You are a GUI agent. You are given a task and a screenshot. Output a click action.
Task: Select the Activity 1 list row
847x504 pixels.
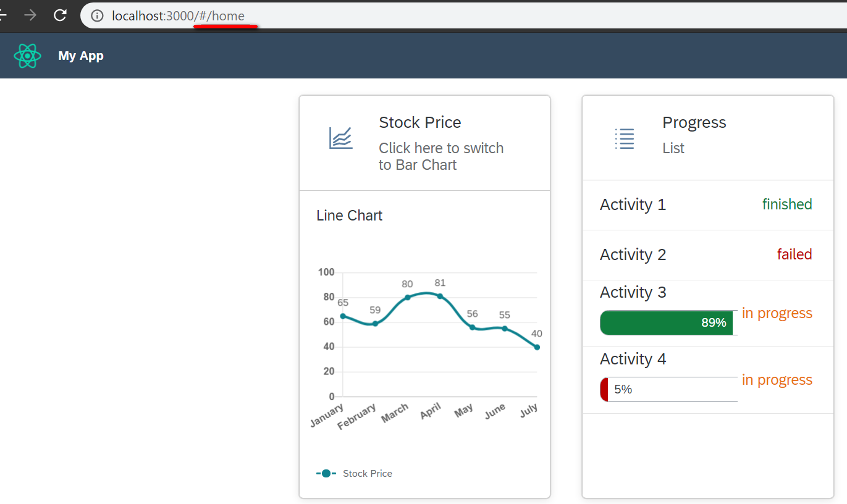[x=708, y=205]
